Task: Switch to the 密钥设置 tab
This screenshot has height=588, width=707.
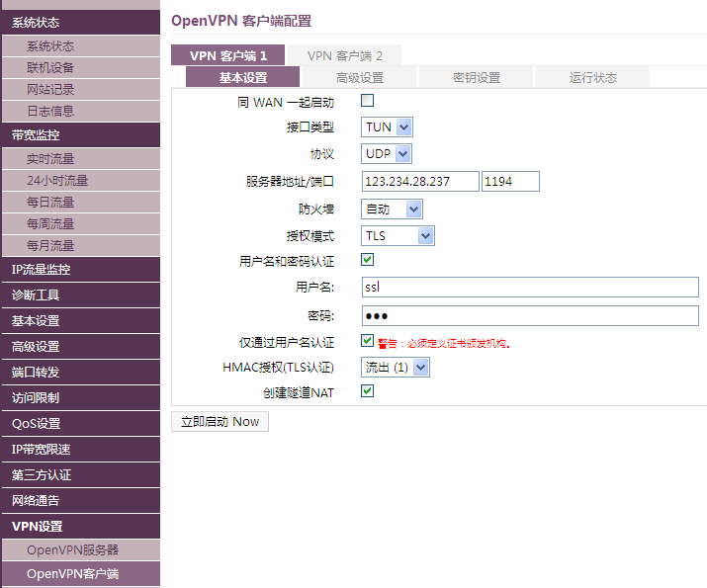Action: pos(476,78)
